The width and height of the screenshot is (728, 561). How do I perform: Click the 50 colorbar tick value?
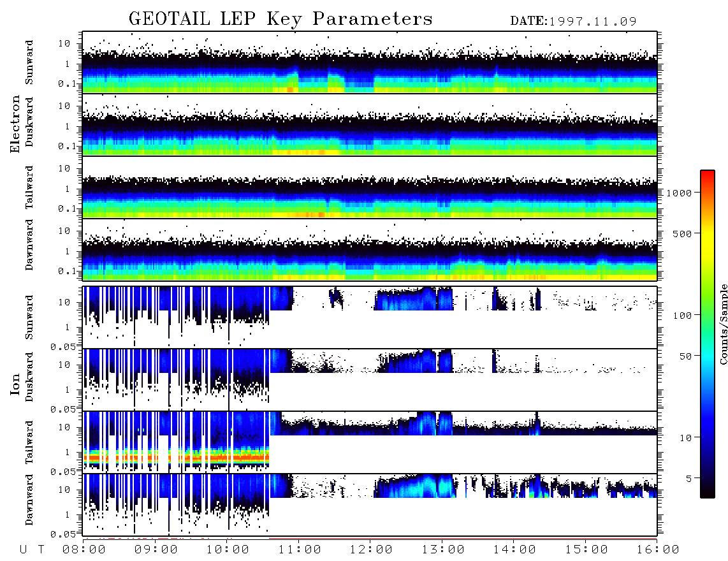[686, 356]
